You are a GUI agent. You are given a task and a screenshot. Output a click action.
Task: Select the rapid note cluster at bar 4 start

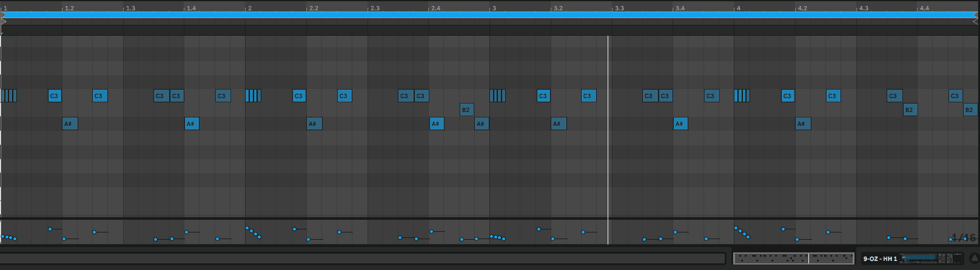tap(742, 96)
